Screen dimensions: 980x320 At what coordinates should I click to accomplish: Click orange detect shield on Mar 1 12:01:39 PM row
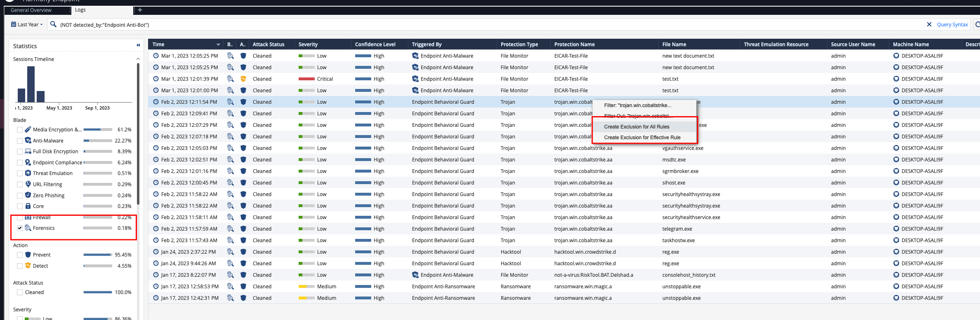point(243,79)
